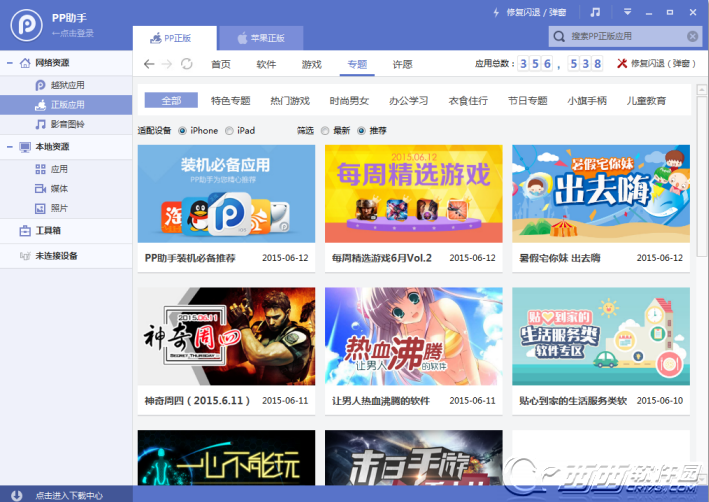Open the 专题 menu item
Screen dimensions: 709x502
click(357, 64)
